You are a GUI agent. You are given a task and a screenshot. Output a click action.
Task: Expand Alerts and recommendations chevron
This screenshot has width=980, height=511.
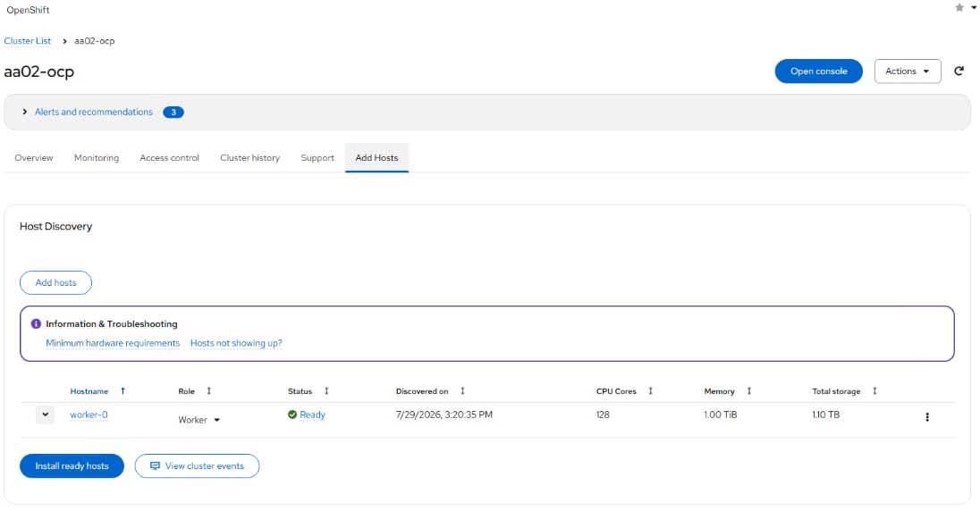pyautogui.click(x=24, y=112)
